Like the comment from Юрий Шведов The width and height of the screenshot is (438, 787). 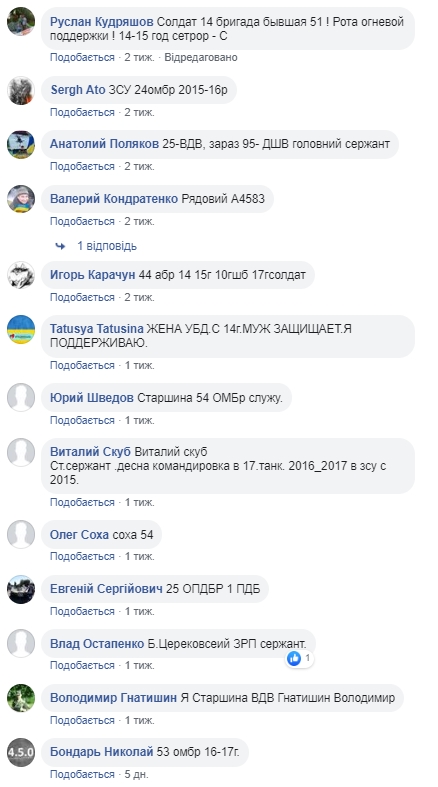(x=82, y=420)
